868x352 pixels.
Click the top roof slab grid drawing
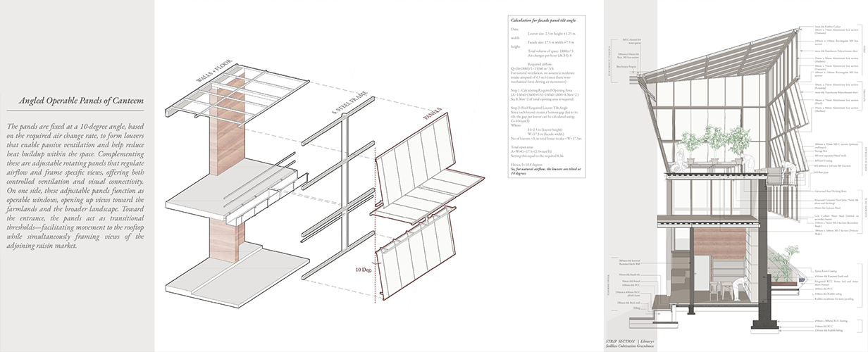(x=236, y=94)
